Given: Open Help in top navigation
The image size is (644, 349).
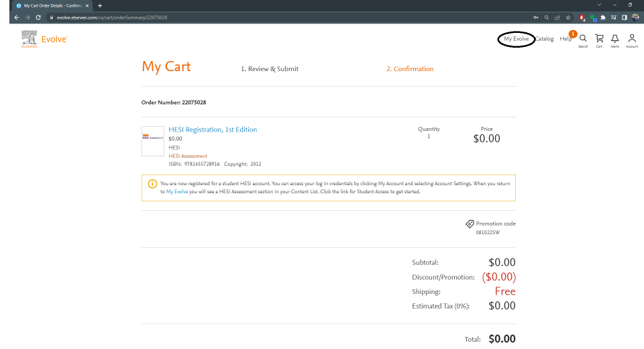Looking at the screenshot, I should [565, 39].
